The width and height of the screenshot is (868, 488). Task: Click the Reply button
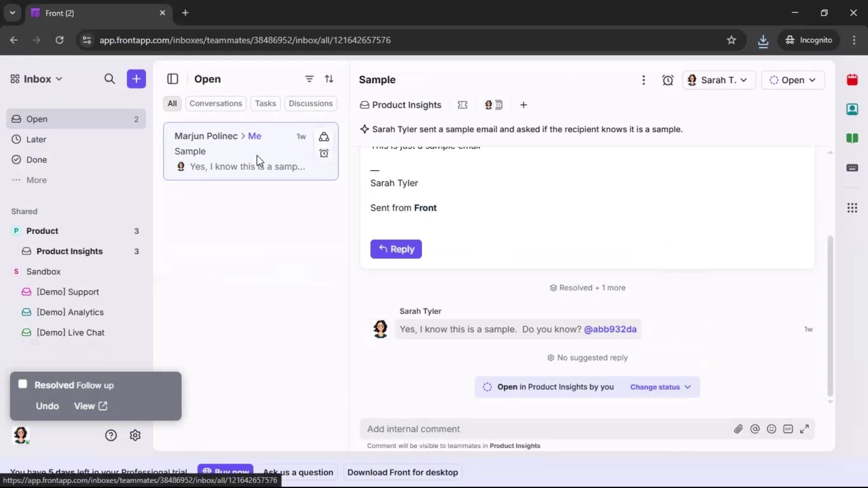click(396, 249)
